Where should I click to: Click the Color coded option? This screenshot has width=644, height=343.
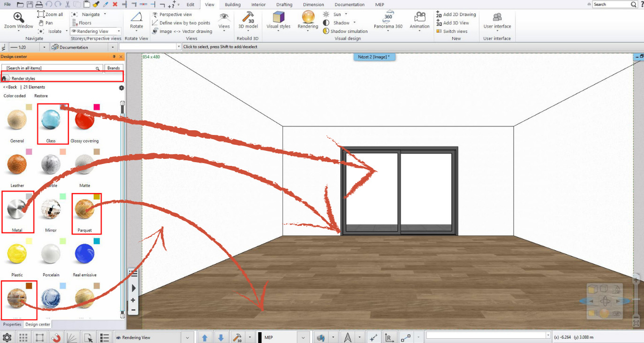[15, 96]
